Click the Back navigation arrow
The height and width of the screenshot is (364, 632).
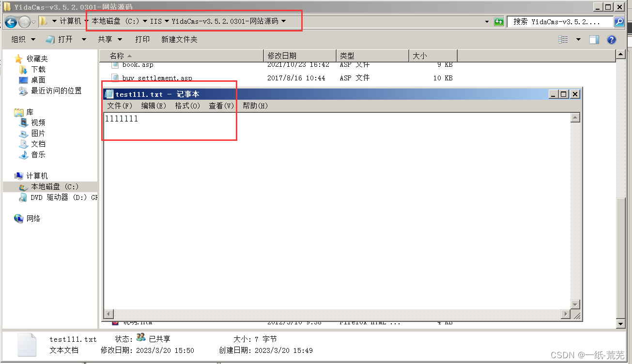(x=11, y=22)
